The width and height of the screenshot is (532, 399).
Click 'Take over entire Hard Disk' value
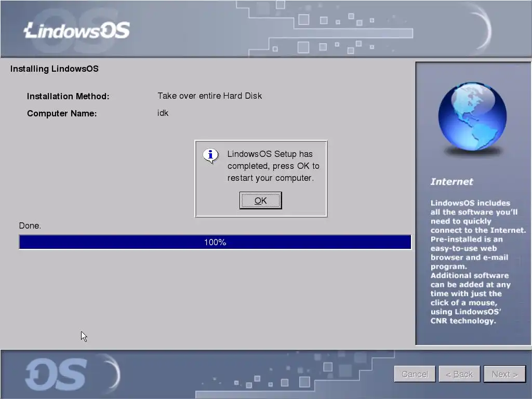pyautogui.click(x=210, y=96)
